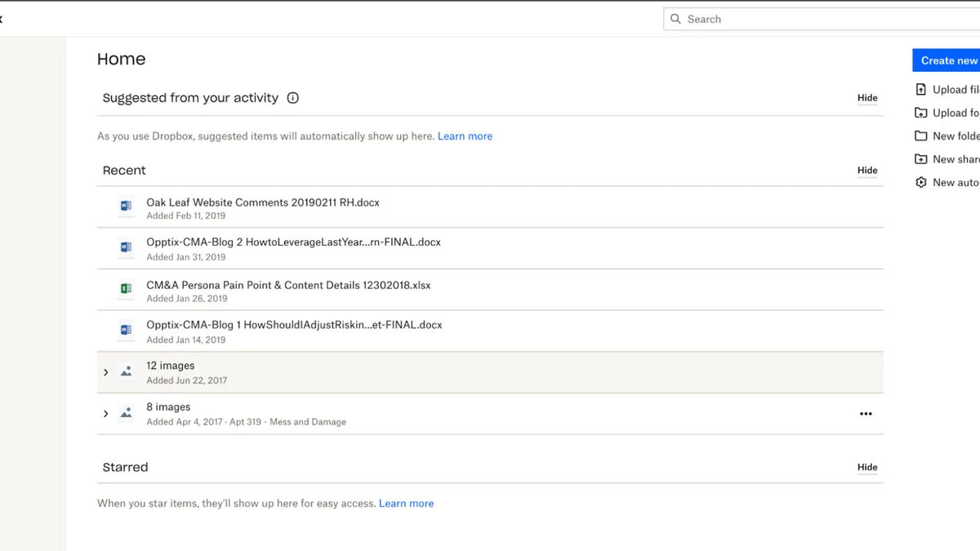Viewport: 980px width, 551px height.
Task: Click the image icon beside 12 images
Action: [126, 371]
